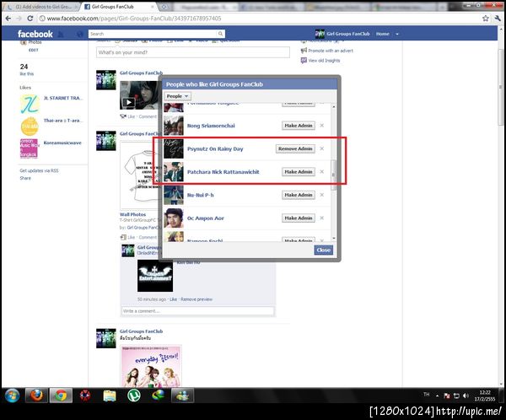This screenshot has width=506, height=420.
Task: Click the browser address bar
Action: [258, 19]
